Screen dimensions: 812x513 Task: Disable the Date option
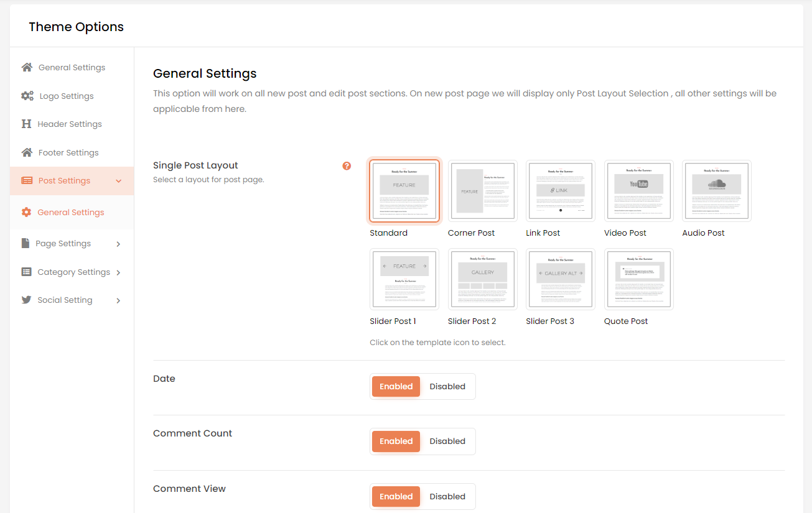(x=447, y=386)
